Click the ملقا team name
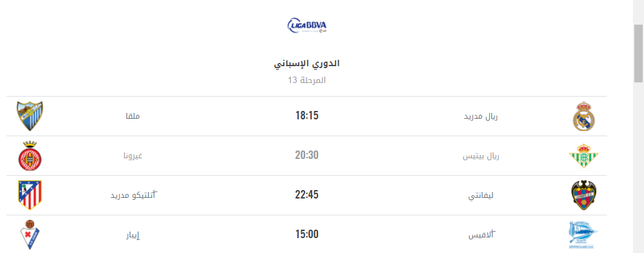644x253 pixels. (133, 116)
